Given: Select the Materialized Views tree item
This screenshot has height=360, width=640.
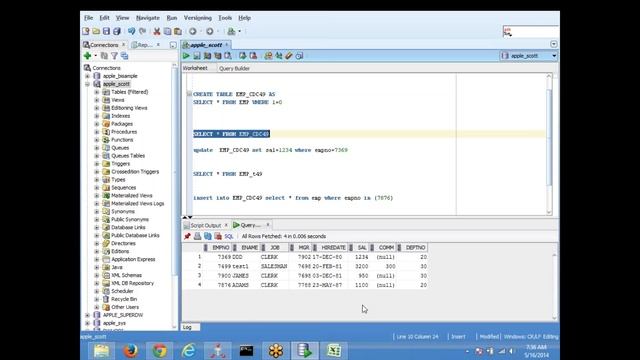Looking at the screenshot, I should pos(131,196).
